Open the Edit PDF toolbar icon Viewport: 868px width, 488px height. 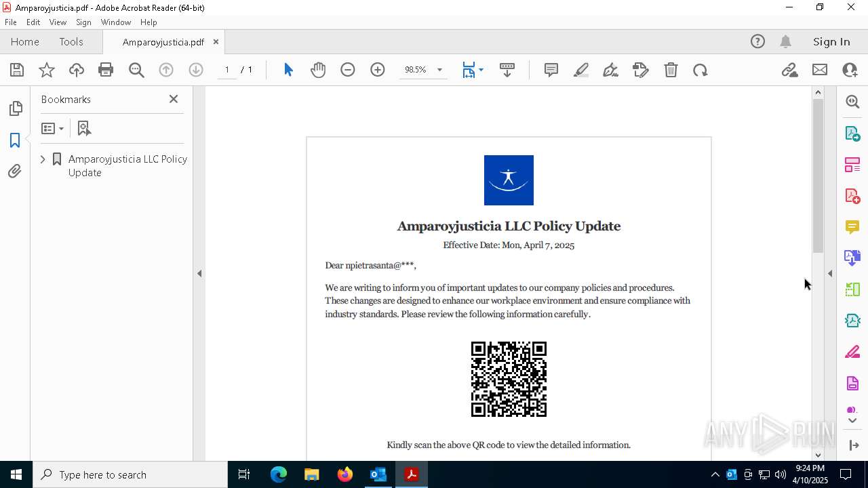coord(641,70)
